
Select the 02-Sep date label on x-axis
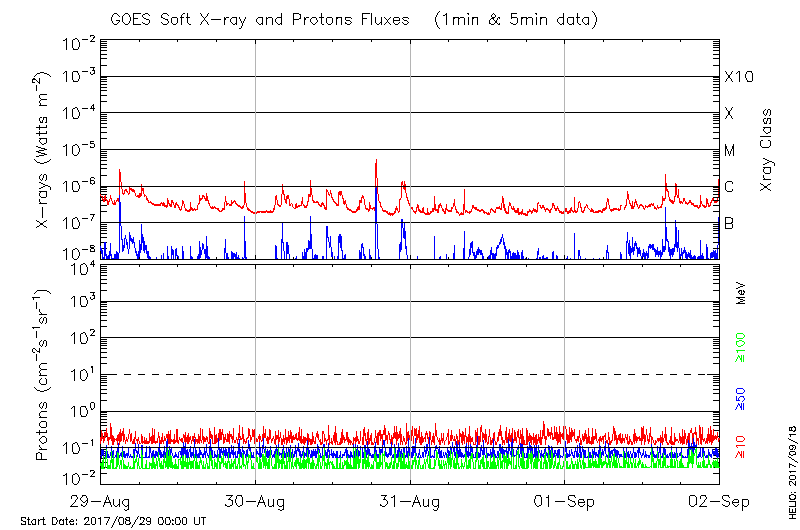tap(718, 500)
